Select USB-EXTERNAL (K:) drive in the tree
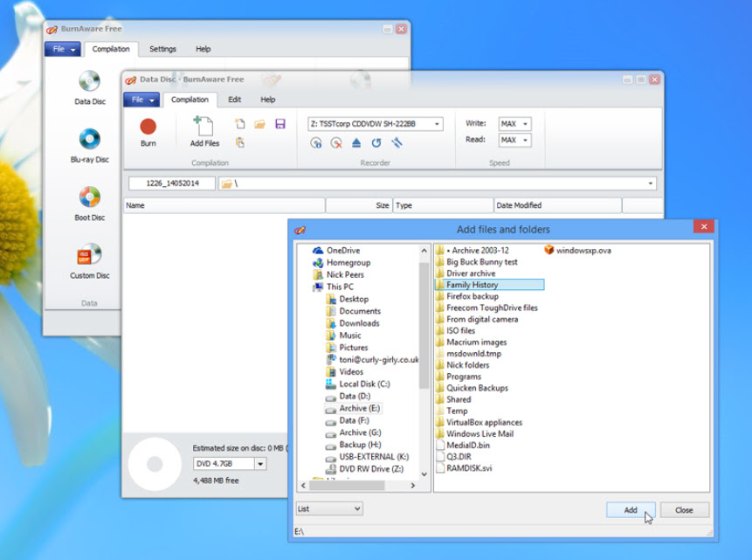Viewport: 752px width, 560px height. pos(368,456)
